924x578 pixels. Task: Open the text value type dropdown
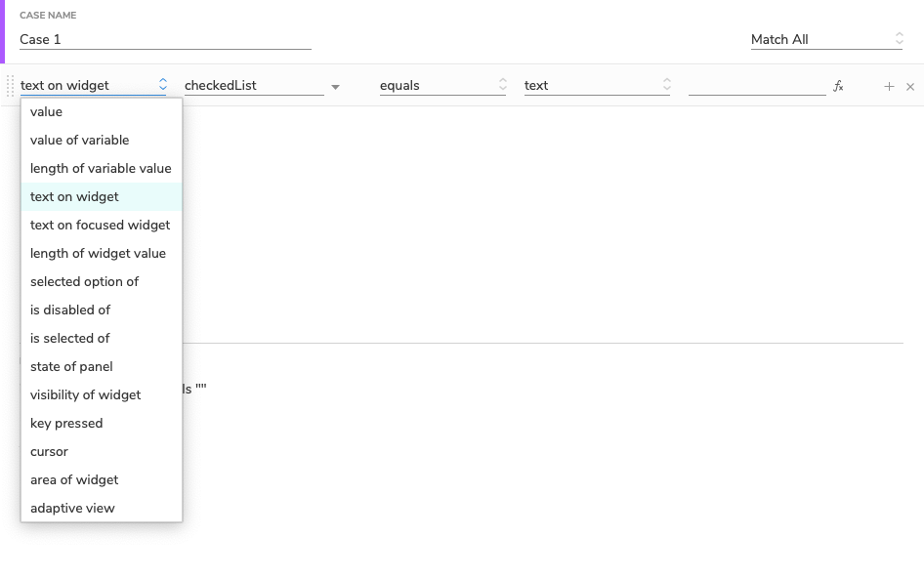[x=597, y=86]
